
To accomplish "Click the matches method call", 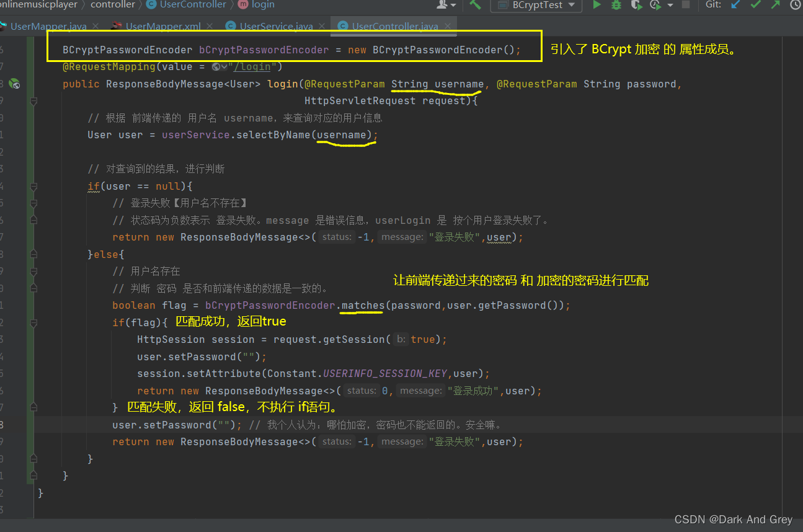I will (x=363, y=305).
